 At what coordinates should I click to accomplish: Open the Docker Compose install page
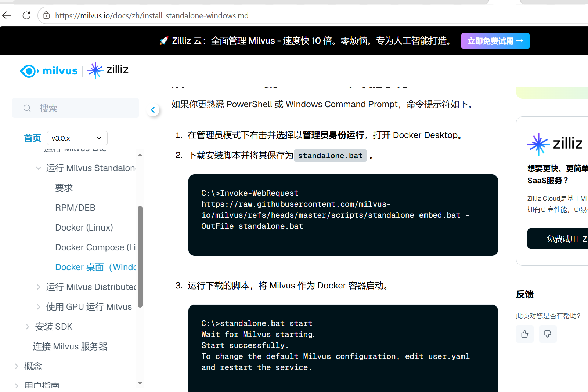click(x=95, y=247)
